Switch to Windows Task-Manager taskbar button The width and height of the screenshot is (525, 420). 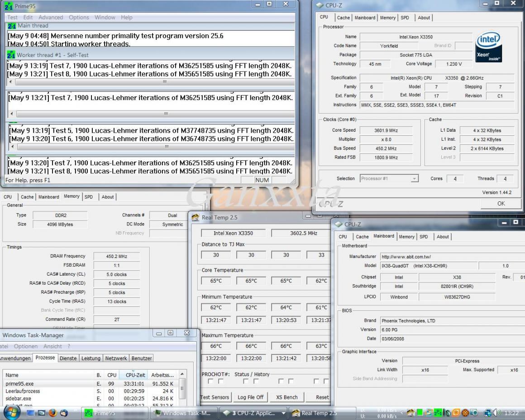click(x=184, y=413)
